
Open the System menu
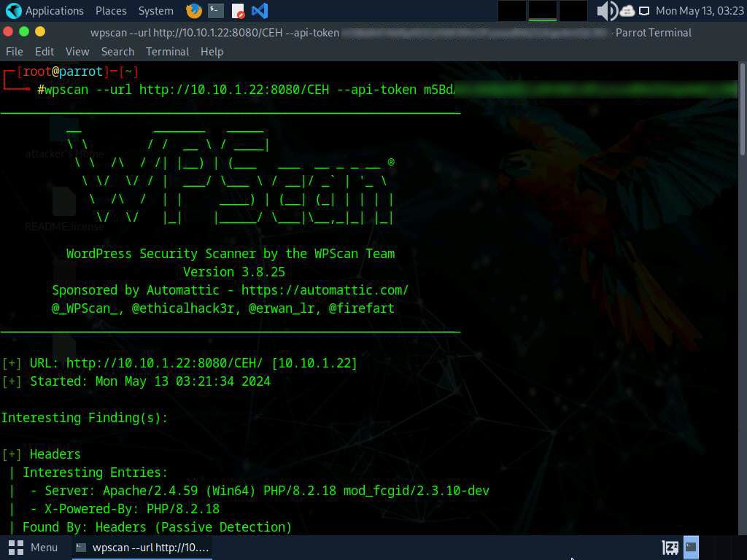point(155,11)
